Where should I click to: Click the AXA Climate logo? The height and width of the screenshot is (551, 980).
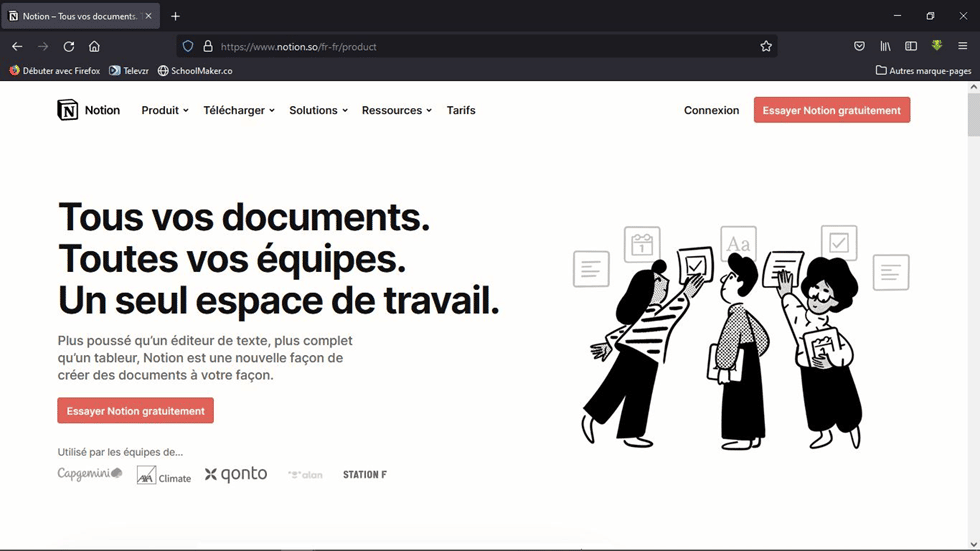tap(164, 475)
